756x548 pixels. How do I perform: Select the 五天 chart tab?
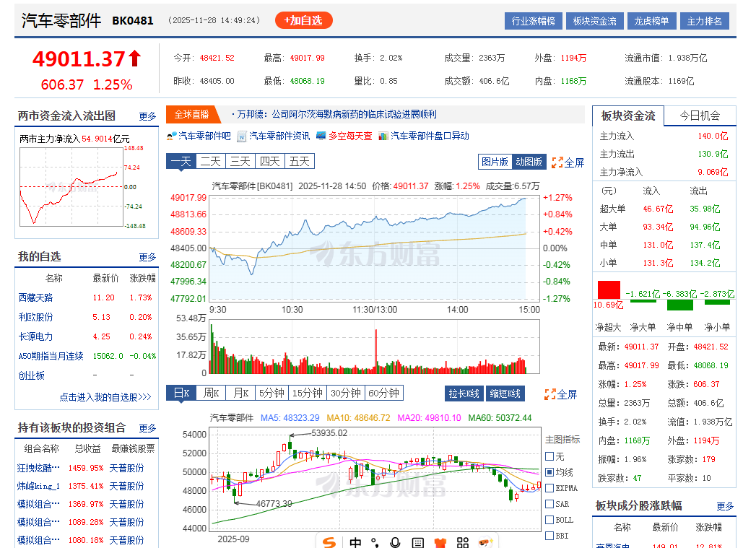coord(300,161)
